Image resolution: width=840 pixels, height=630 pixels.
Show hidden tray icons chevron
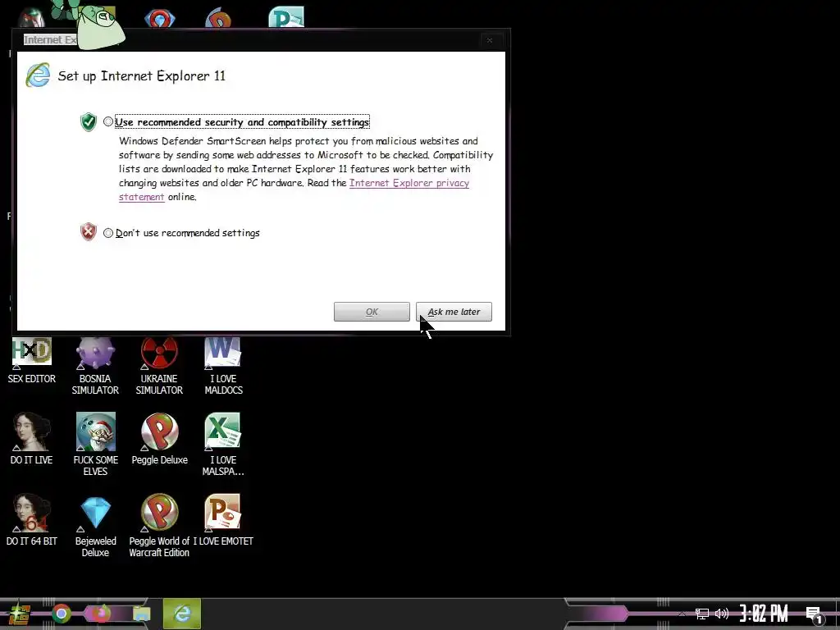[x=682, y=614]
